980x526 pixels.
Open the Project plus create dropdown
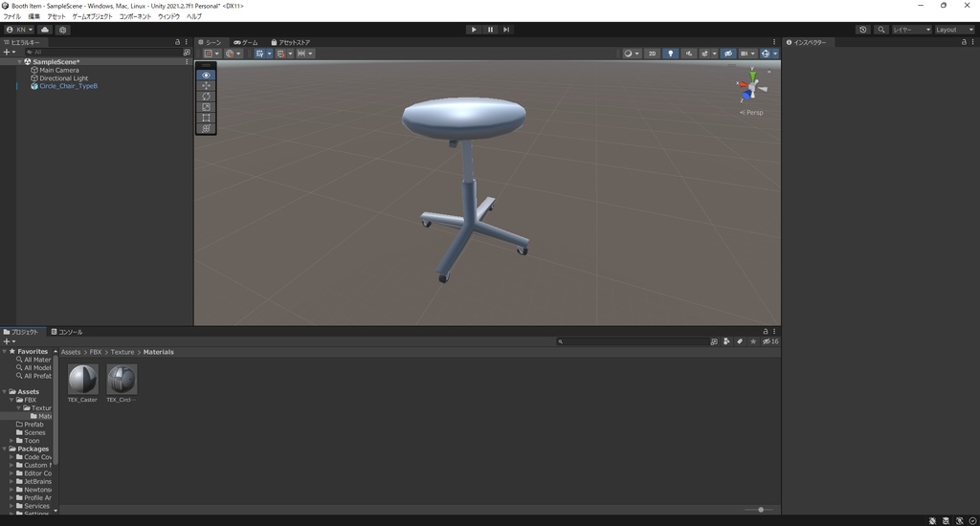click(x=9, y=341)
